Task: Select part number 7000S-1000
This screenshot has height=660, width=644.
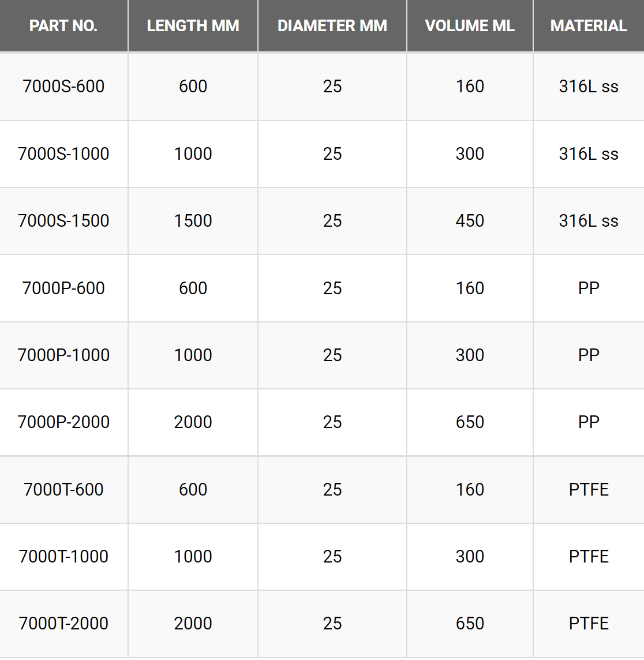Action: (63, 153)
